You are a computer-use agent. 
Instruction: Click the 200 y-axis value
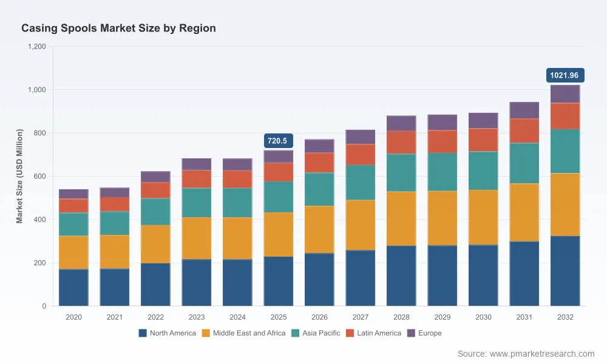pos(40,263)
